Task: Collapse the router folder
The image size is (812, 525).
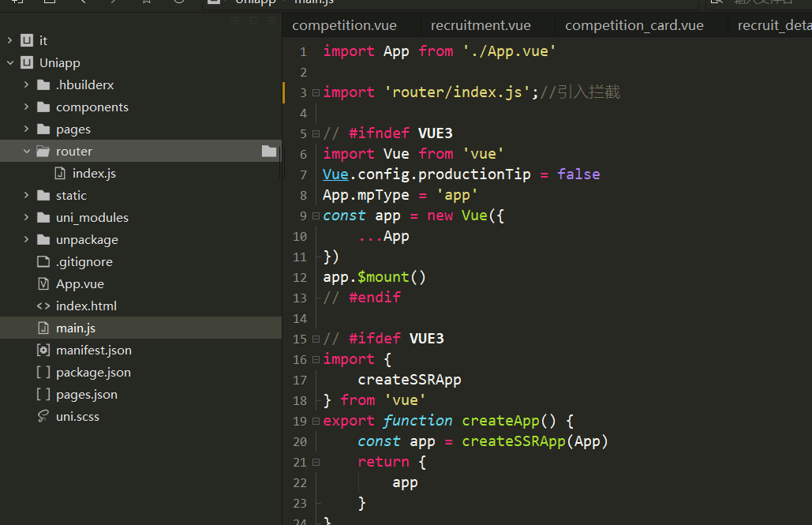Action: 26,152
